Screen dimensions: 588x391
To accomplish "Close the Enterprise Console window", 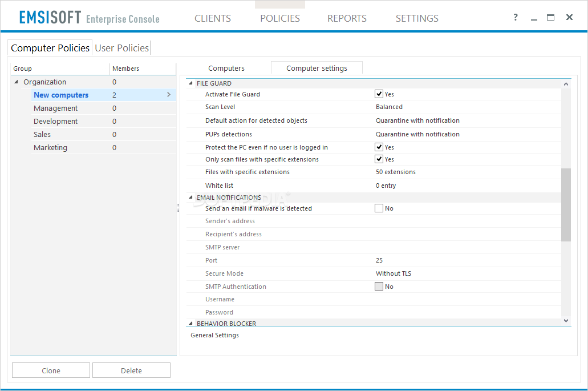I will pyautogui.click(x=569, y=17).
